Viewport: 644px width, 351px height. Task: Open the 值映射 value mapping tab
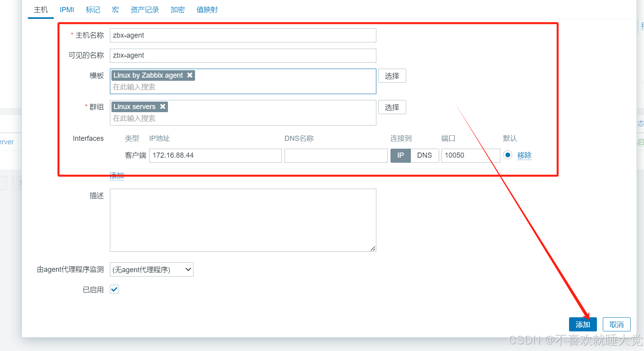pos(207,10)
